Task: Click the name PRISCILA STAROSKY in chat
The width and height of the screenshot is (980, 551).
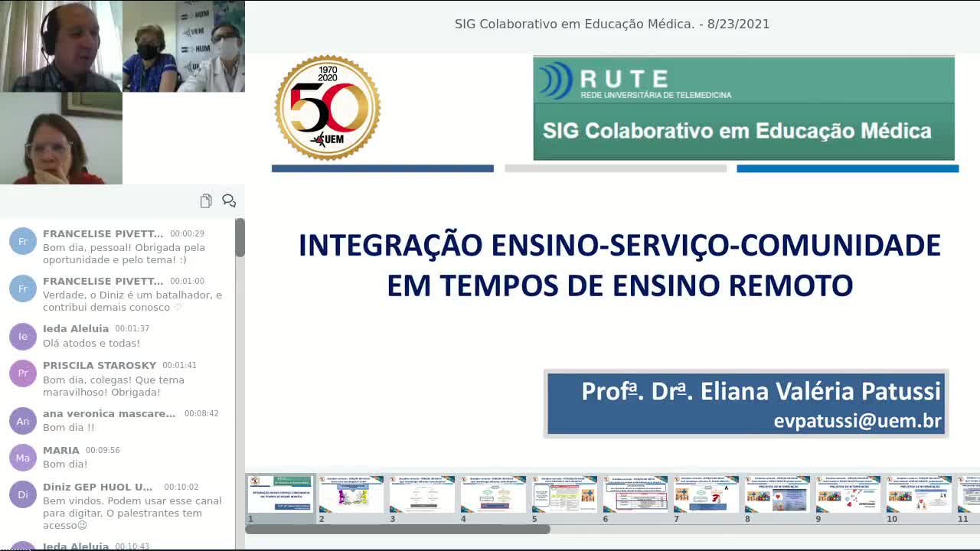Action: (x=100, y=366)
